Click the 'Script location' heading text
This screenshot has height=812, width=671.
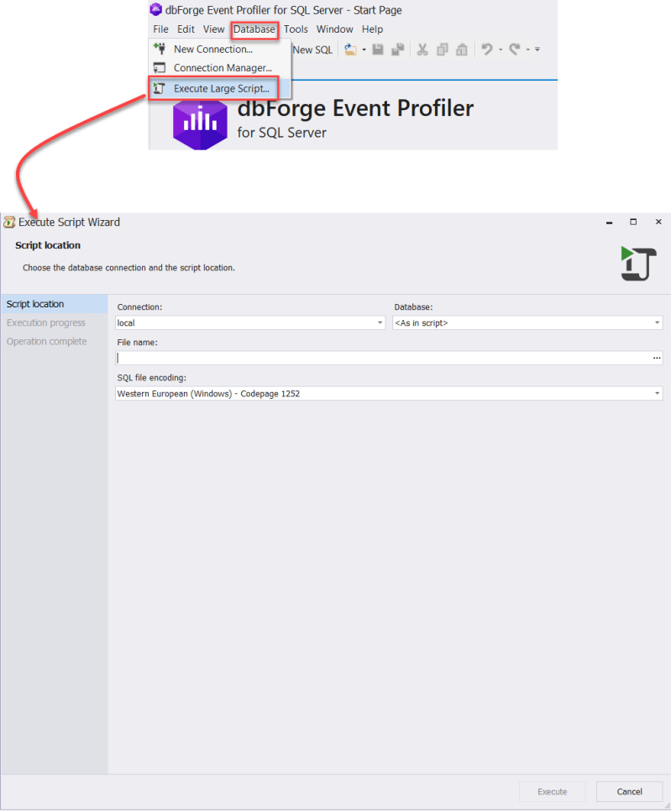point(48,245)
